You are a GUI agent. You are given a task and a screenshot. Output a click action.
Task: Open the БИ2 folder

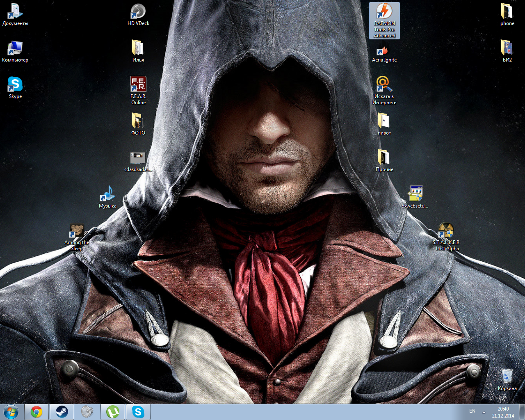coord(507,51)
